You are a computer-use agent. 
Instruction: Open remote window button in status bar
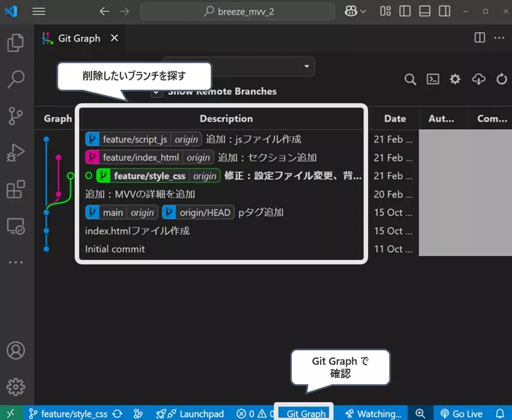coord(12,414)
